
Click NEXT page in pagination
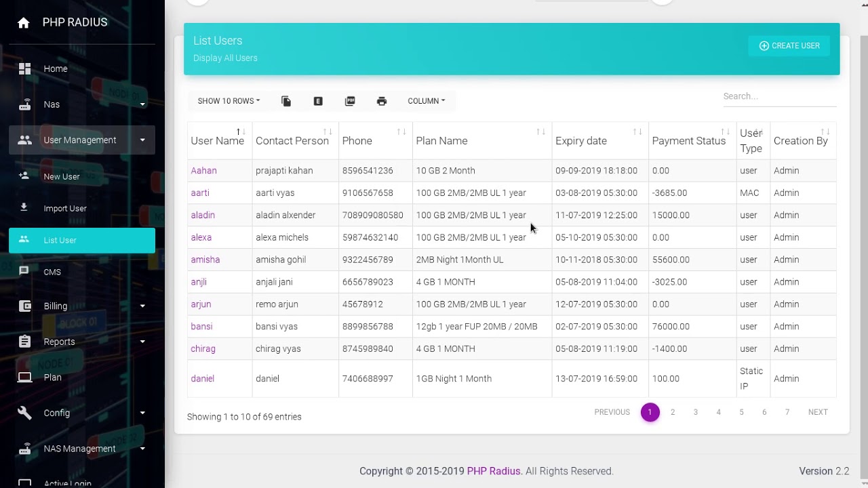818,412
